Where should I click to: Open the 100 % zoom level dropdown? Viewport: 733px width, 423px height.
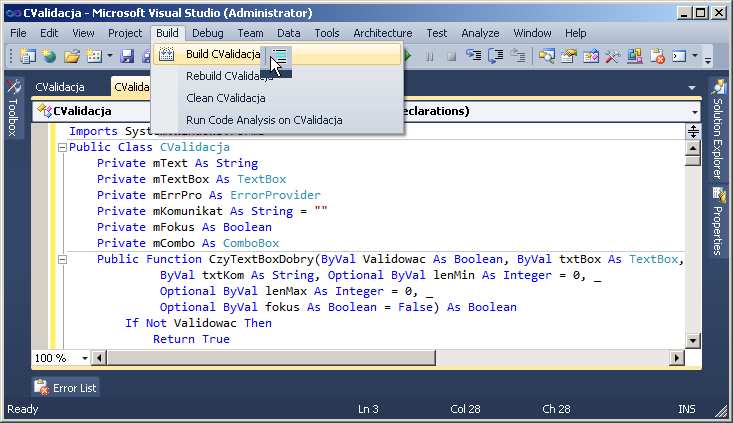84,358
